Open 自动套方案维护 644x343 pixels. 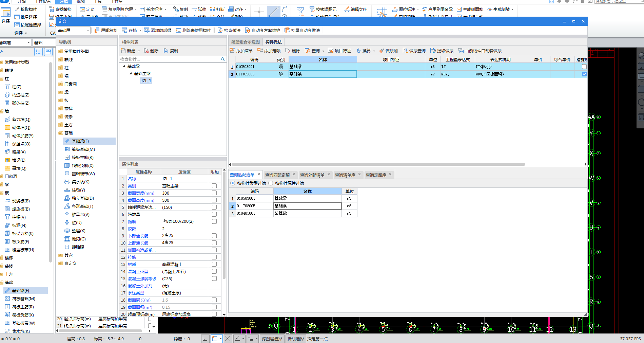(x=263, y=30)
